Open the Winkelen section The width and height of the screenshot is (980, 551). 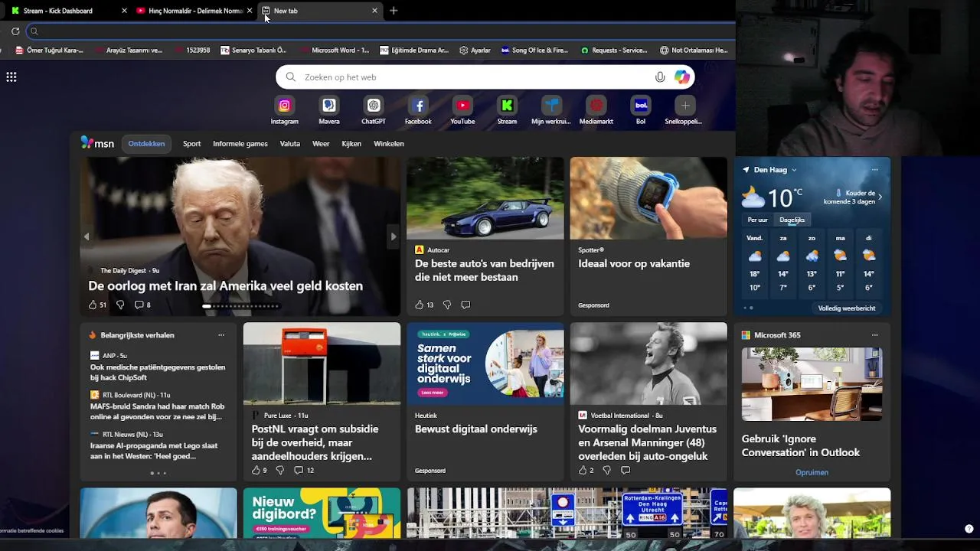(389, 144)
